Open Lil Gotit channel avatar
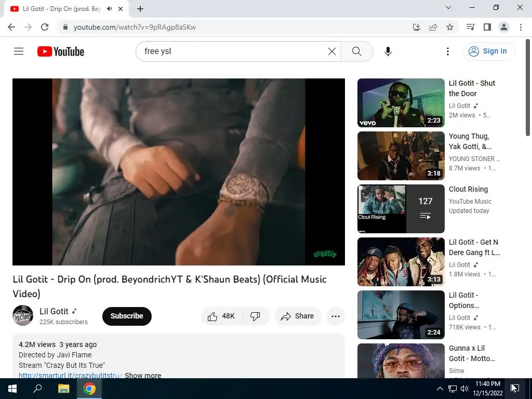 pos(23,315)
